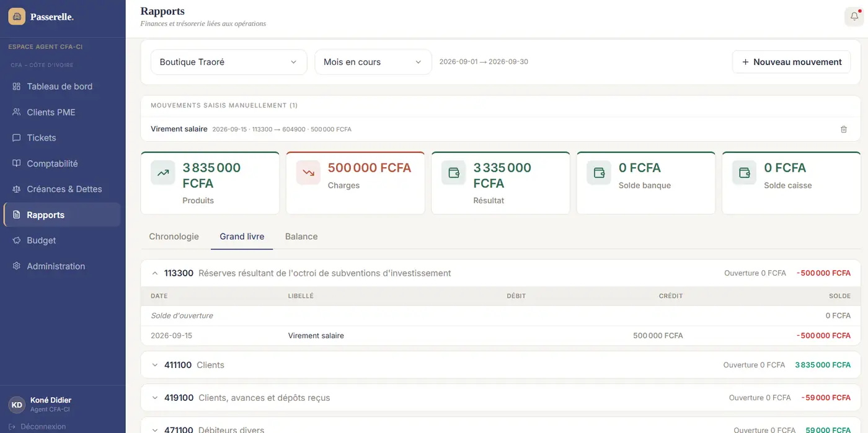The height and width of the screenshot is (433, 868).
Task: Delete the Virement salaire manual movement
Action: [x=843, y=129]
